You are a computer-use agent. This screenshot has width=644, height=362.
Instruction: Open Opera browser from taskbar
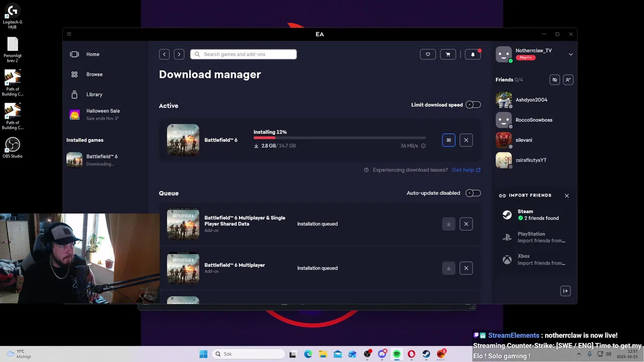(412, 354)
